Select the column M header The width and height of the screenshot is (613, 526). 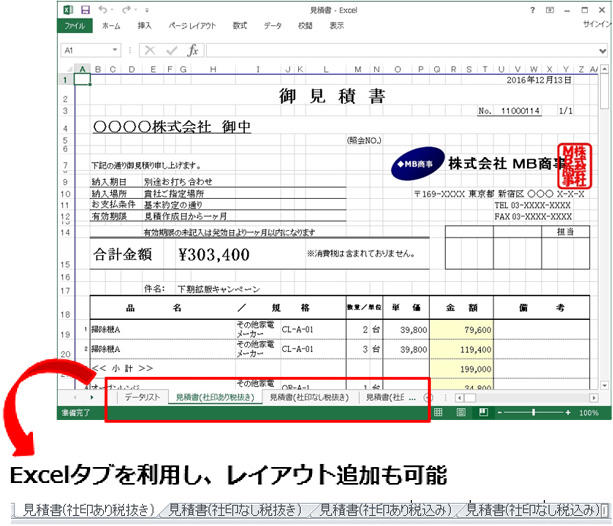[357, 69]
